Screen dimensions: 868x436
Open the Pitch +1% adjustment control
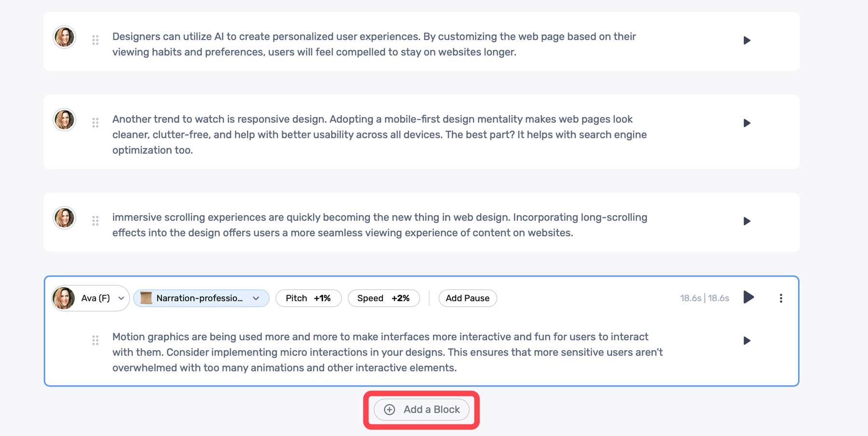[x=308, y=298]
